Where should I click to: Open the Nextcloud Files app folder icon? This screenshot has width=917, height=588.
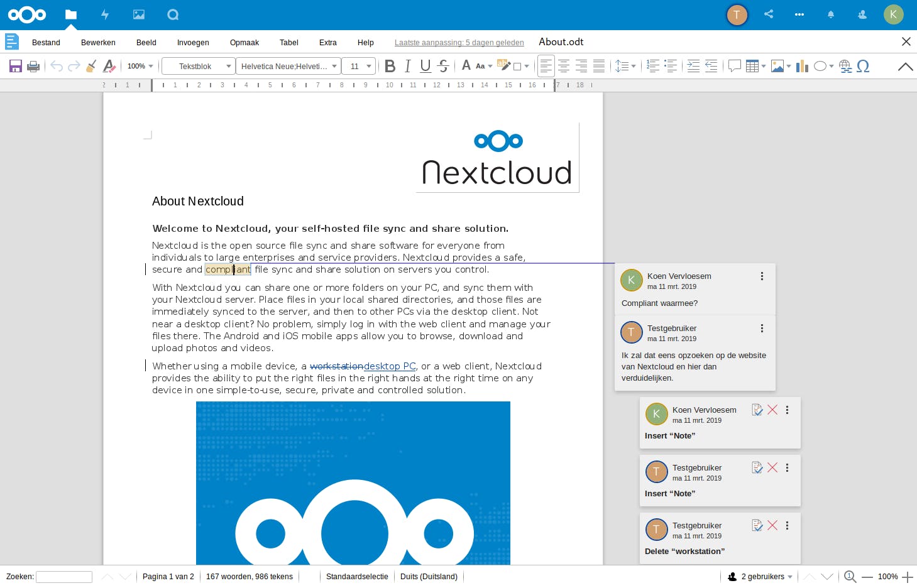tap(71, 14)
